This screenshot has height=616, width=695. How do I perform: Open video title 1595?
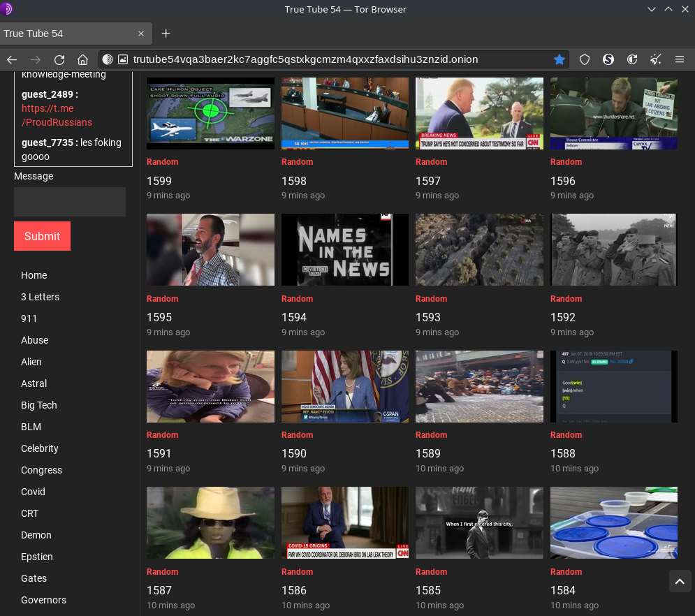point(159,318)
